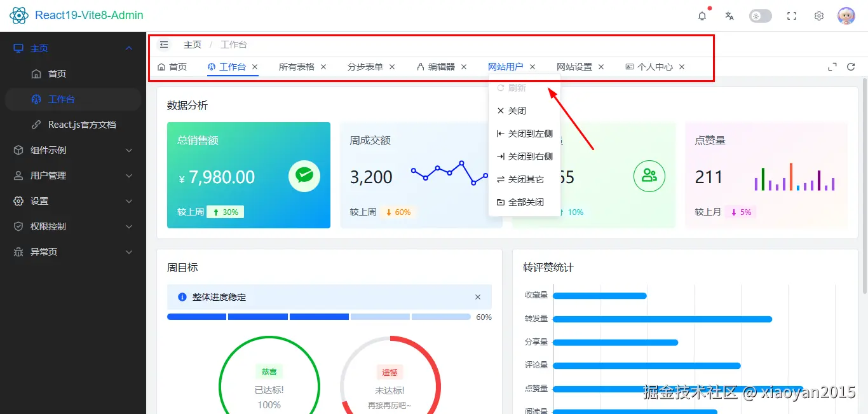Collapse the 主页 sidebar menu
Viewport: 868px width, 414px height.
pyautogui.click(x=73, y=48)
